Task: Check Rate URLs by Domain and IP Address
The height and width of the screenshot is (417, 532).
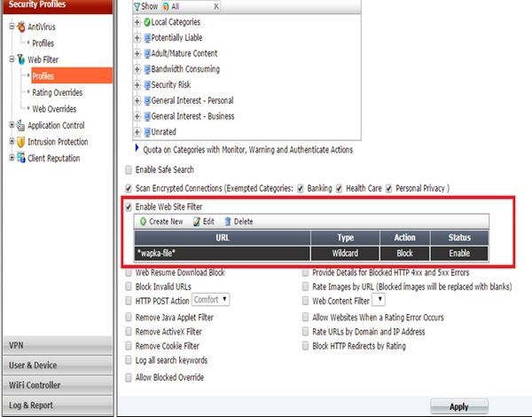Action: pyautogui.click(x=305, y=332)
